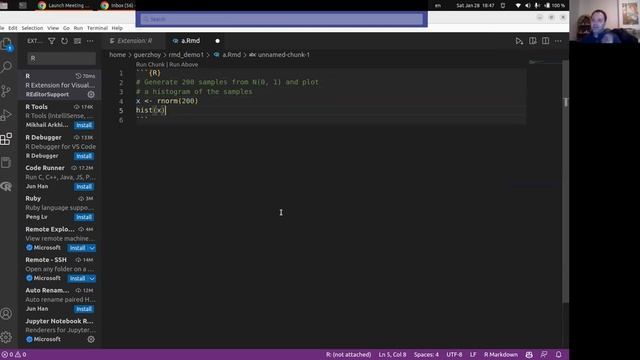Change the LF end of line sequence
The image size is (640, 360).
(473, 355)
